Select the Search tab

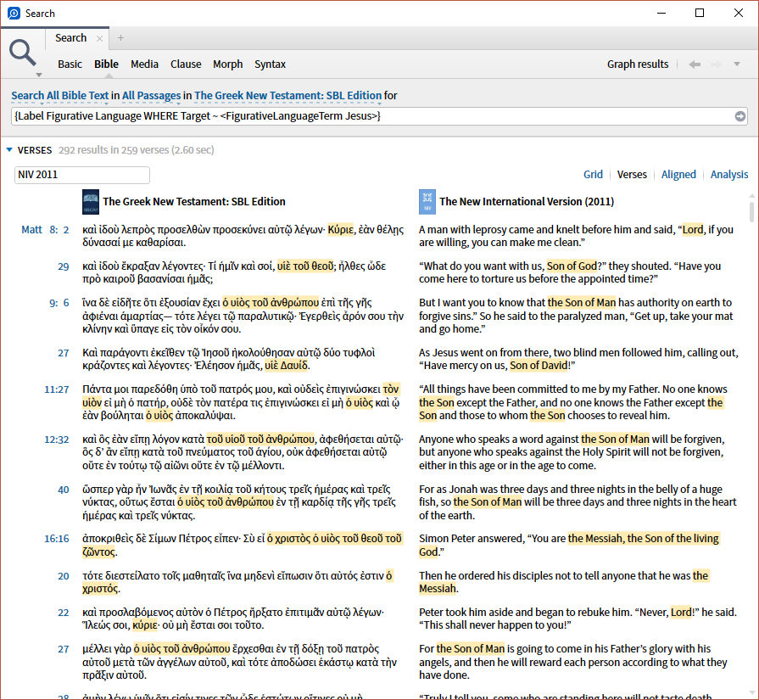point(70,38)
